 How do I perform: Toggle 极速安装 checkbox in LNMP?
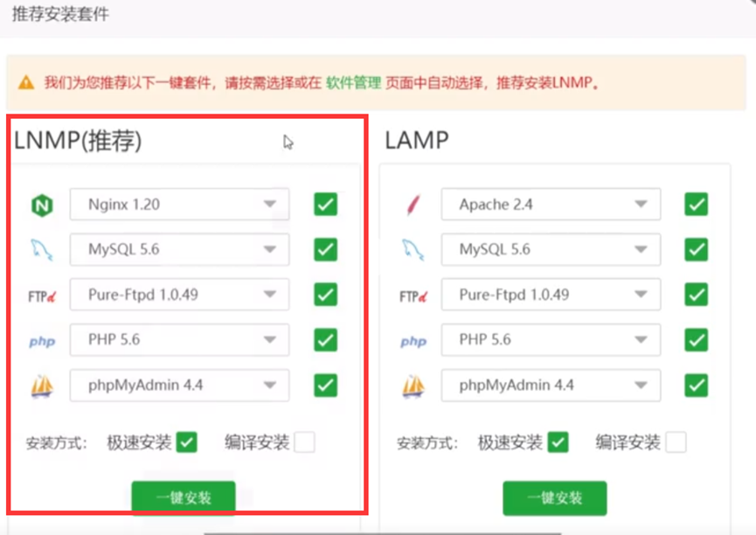pos(186,441)
